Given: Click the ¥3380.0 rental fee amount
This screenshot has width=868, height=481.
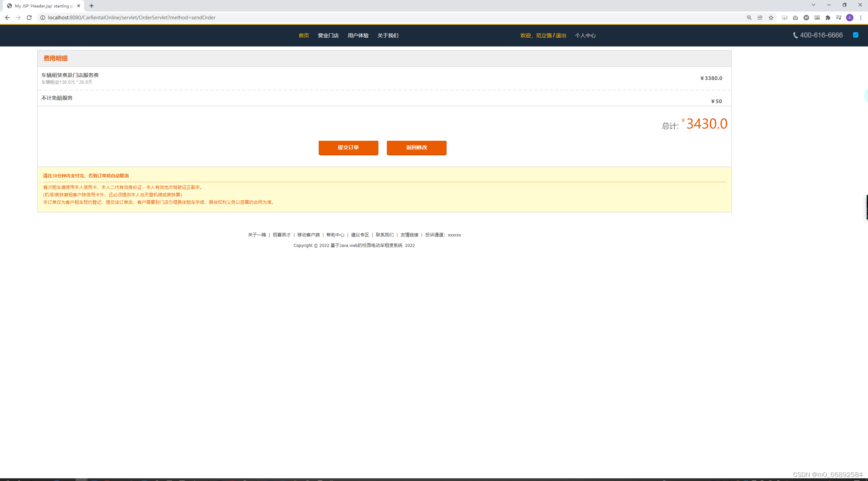Looking at the screenshot, I should click(x=711, y=78).
